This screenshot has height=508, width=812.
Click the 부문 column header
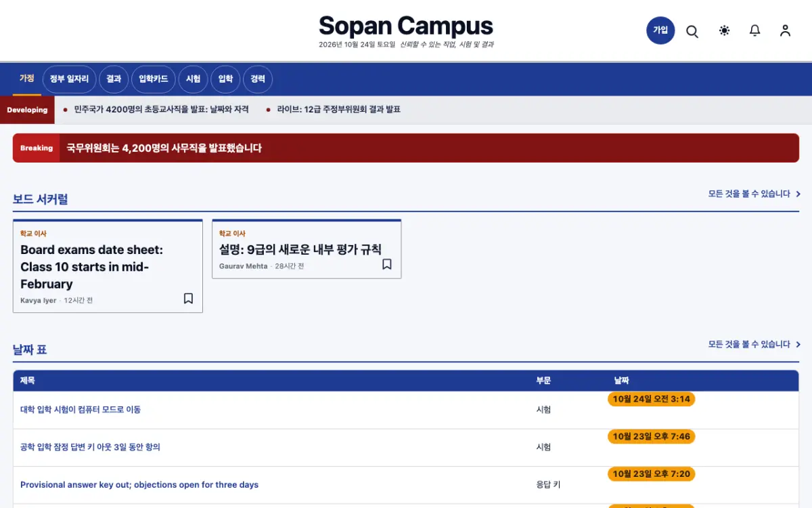[x=544, y=381]
